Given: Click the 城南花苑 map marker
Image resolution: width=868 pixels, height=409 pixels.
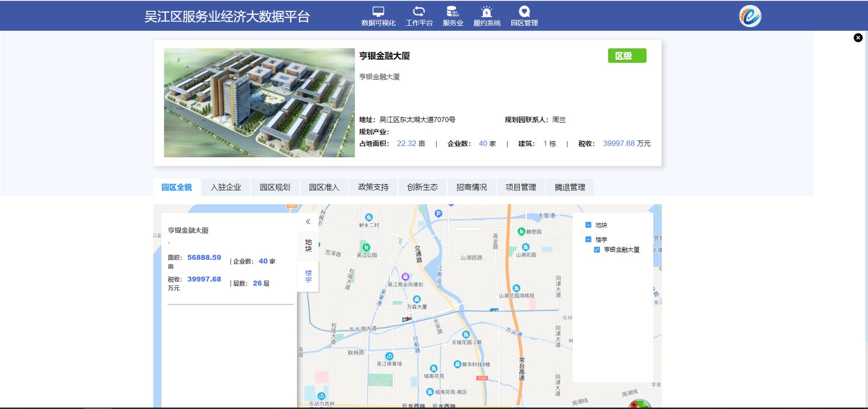Looking at the screenshot, I should tap(433, 369).
